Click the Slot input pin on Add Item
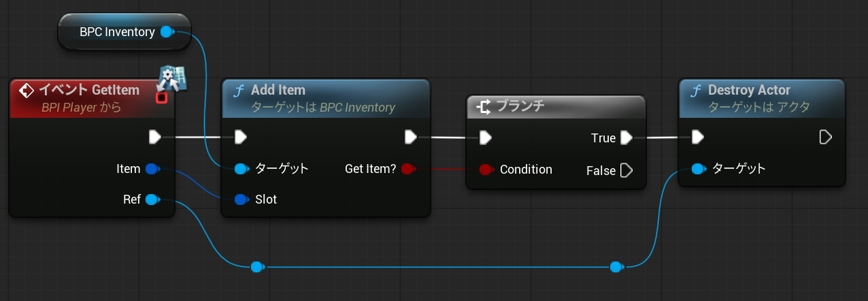Image resolution: width=868 pixels, height=301 pixels. tap(241, 200)
